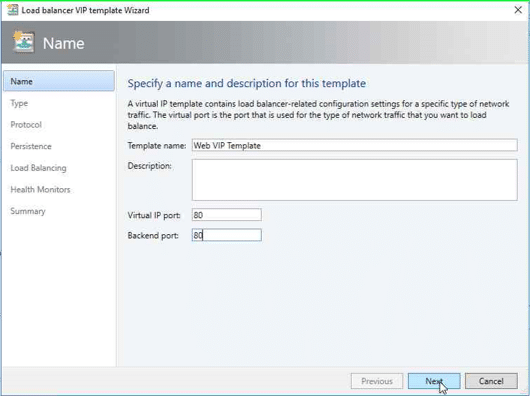Switch to the Persistence step

coord(31,146)
